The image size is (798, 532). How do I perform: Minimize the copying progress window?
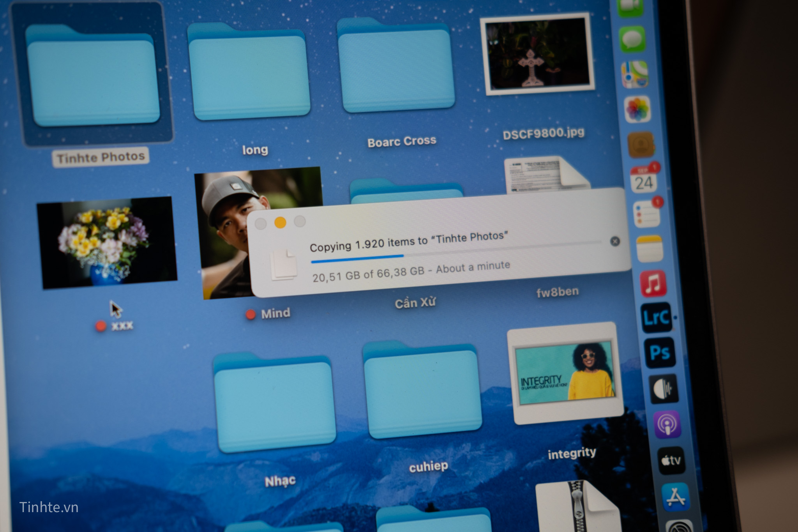coord(280,223)
